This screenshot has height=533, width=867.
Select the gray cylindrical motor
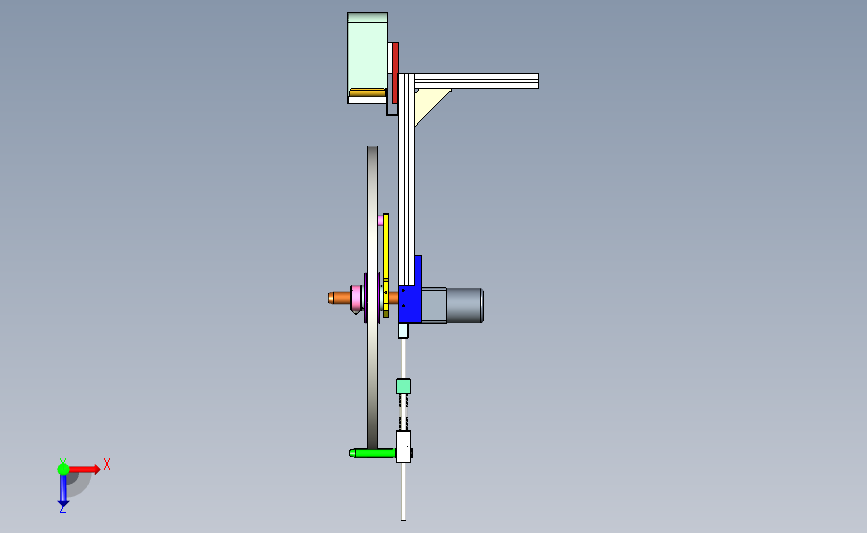tap(465, 305)
